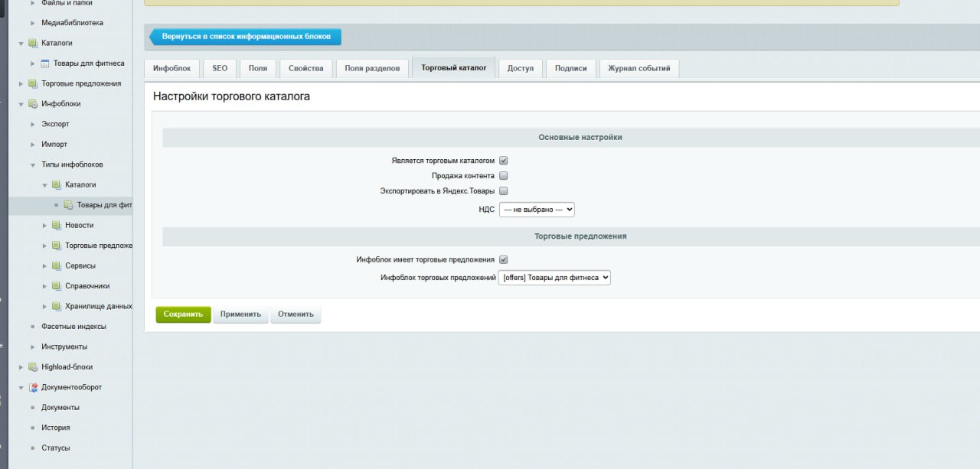Image resolution: width=980 pixels, height=469 pixels.
Task: Click the Новости infoblock type icon
Action: click(x=56, y=226)
